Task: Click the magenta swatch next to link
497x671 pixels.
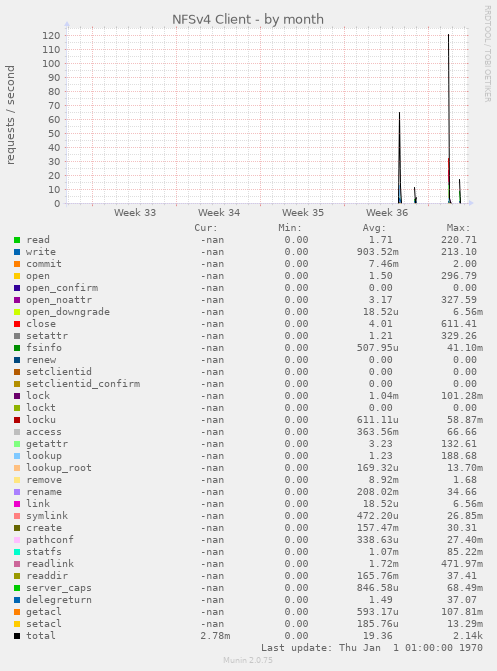Action: (x=17, y=504)
